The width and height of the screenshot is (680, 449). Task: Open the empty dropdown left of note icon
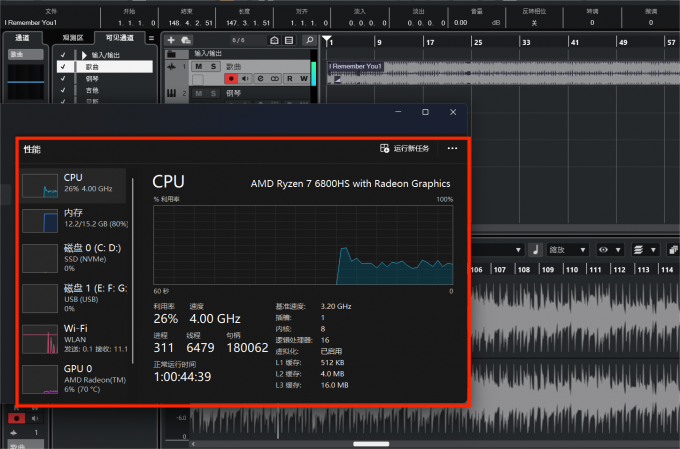(498, 250)
